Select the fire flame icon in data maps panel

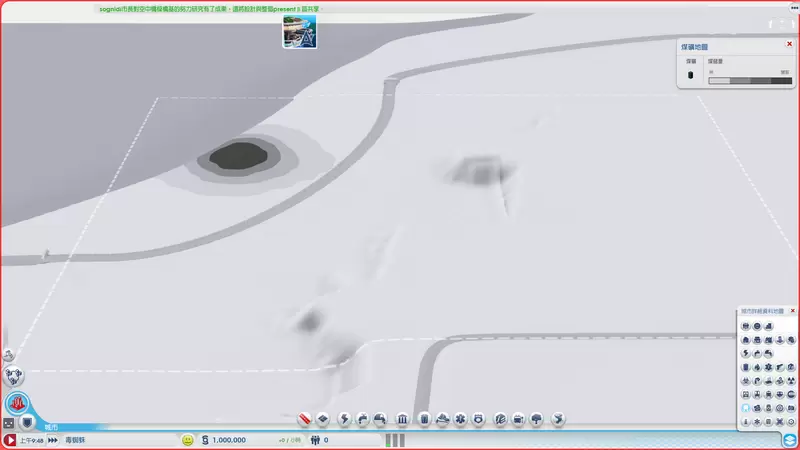pyautogui.click(x=757, y=367)
